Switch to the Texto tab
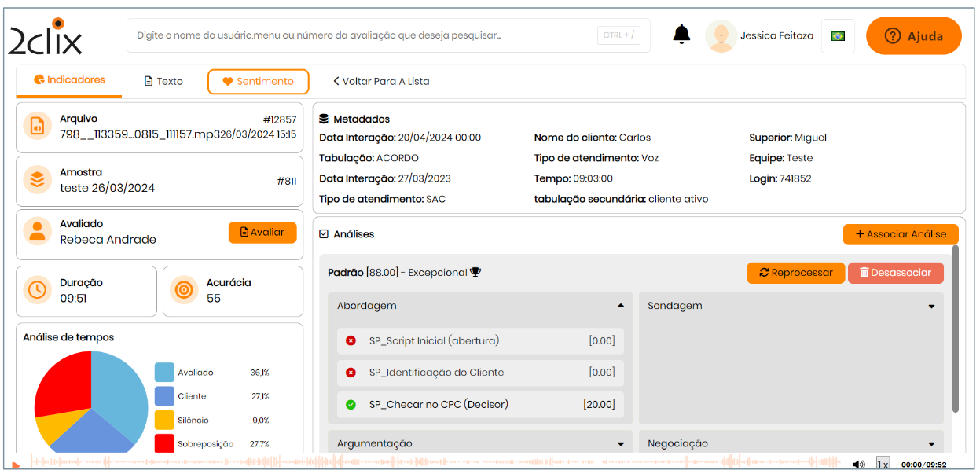The width and height of the screenshot is (980, 474). (163, 82)
